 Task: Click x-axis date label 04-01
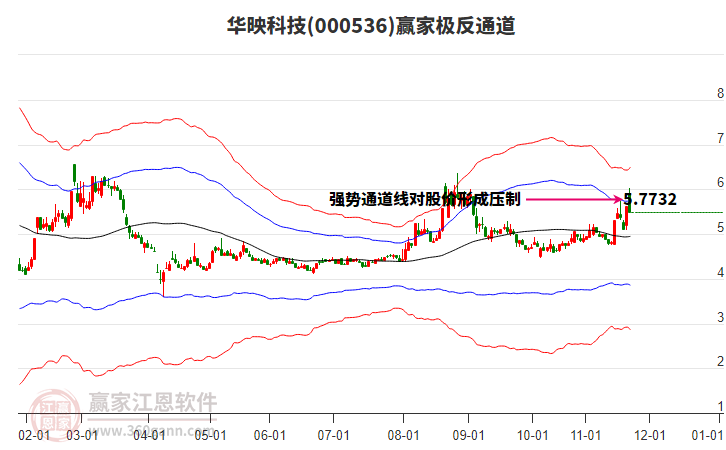(x=149, y=436)
